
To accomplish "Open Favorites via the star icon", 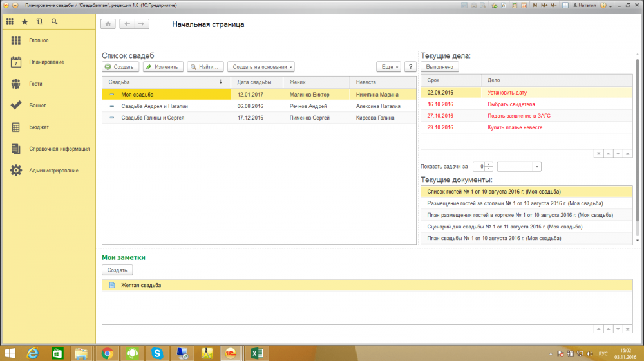I will pyautogui.click(x=24, y=21).
